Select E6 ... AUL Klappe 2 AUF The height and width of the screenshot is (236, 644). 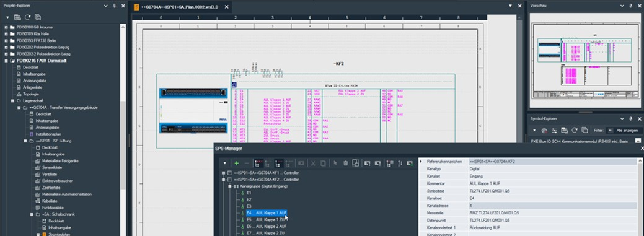click(x=267, y=226)
